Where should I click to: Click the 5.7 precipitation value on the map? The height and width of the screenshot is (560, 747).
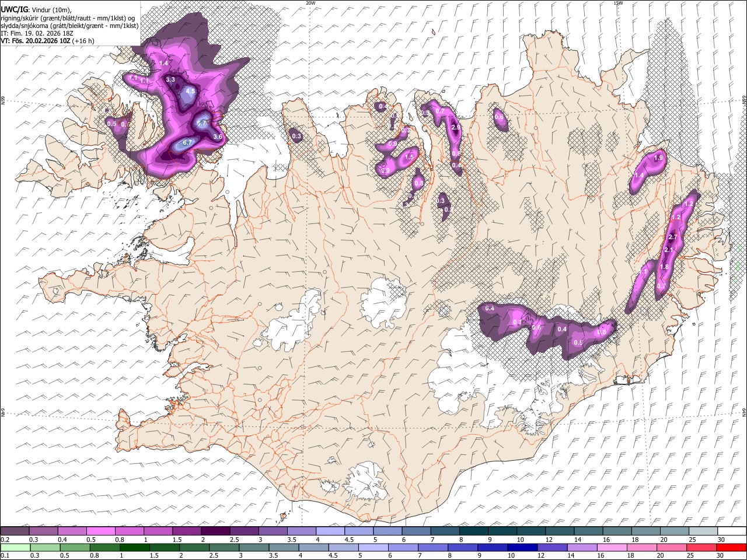pos(202,123)
